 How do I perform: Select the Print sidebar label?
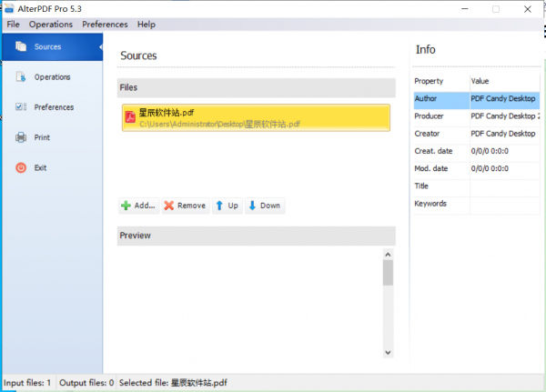(42, 137)
